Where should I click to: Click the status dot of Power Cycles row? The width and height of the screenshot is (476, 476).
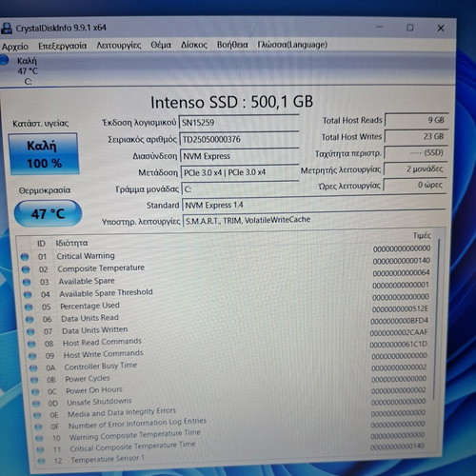34,380
